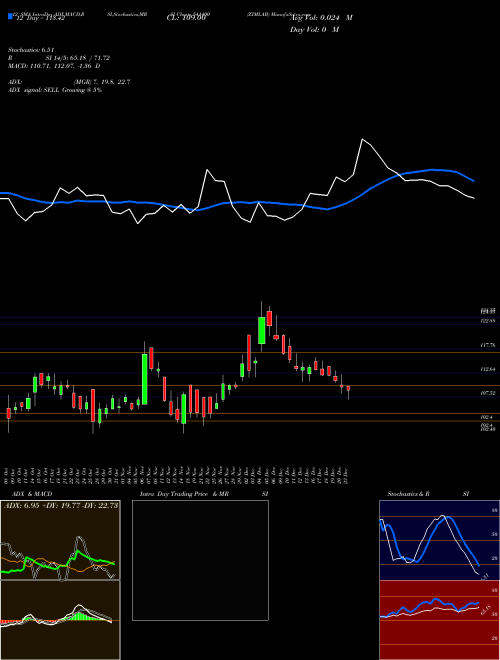Click 'ADX: 6.95 +DY: 19.77 -DY: 22.73' header
The image size is (500, 660).
click(61, 506)
